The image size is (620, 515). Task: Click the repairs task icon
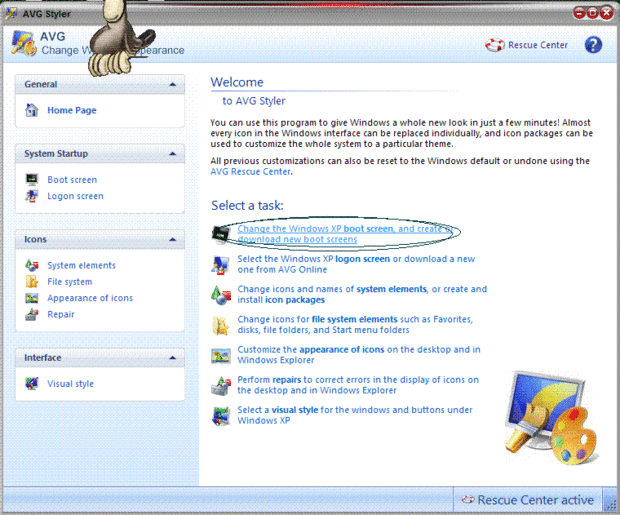(x=221, y=386)
